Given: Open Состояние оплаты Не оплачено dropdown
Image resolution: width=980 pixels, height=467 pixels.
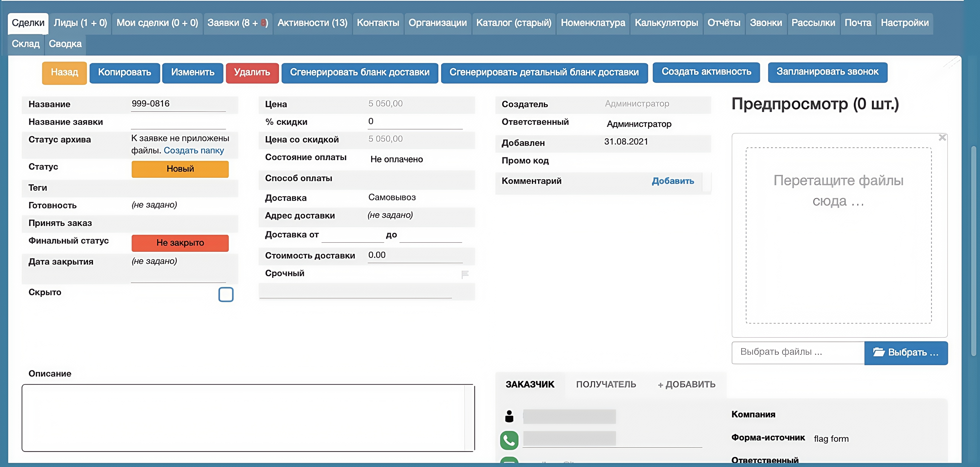Looking at the screenshot, I should tap(396, 159).
